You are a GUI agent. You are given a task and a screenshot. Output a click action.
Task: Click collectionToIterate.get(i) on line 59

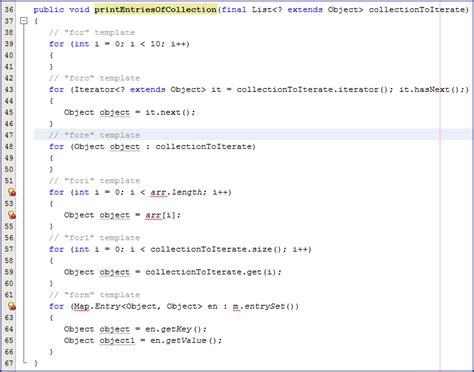tap(211, 272)
